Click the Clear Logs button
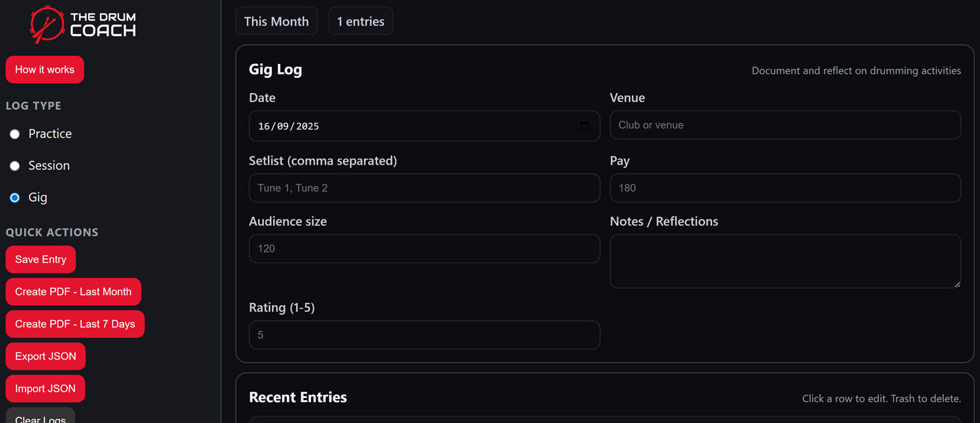980x423 pixels. pos(41,417)
